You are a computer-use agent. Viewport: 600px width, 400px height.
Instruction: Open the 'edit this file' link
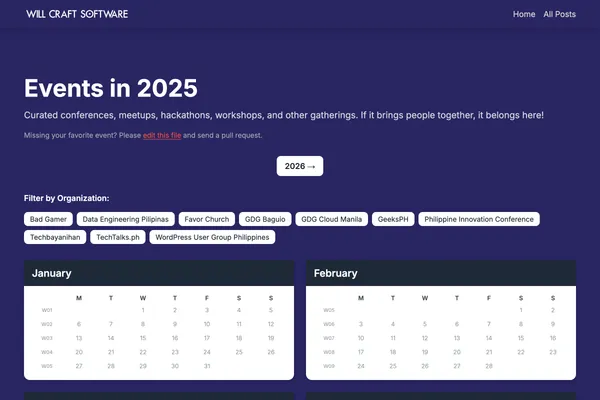coord(162,135)
